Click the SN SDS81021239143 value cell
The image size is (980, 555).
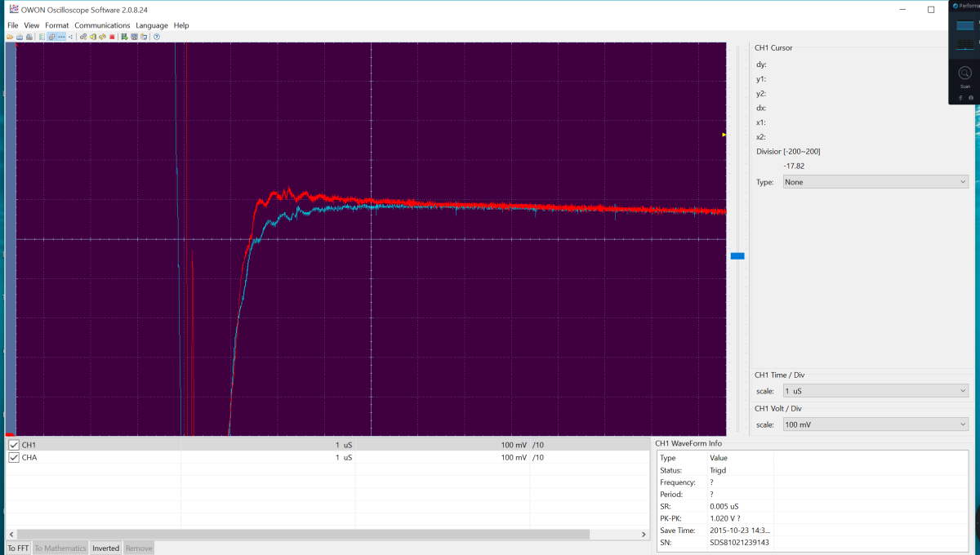[740, 543]
